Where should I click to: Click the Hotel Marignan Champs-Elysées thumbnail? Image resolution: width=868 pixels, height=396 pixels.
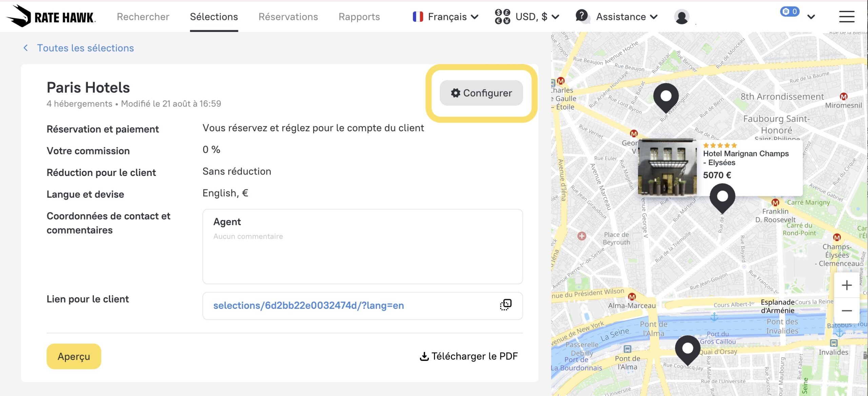pos(667,167)
